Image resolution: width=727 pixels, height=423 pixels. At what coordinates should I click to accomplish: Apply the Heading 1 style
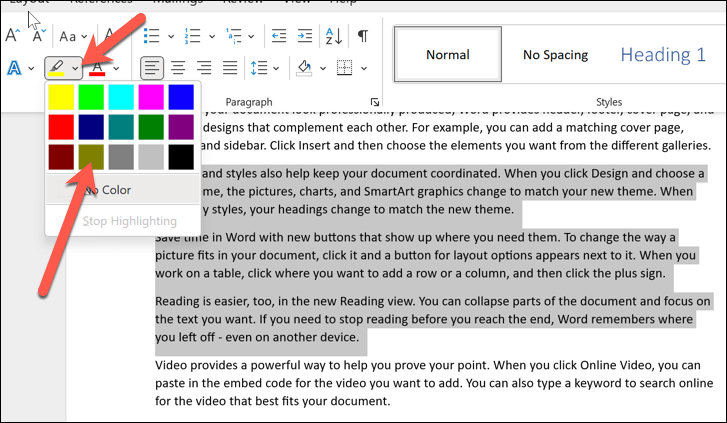click(663, 54)
